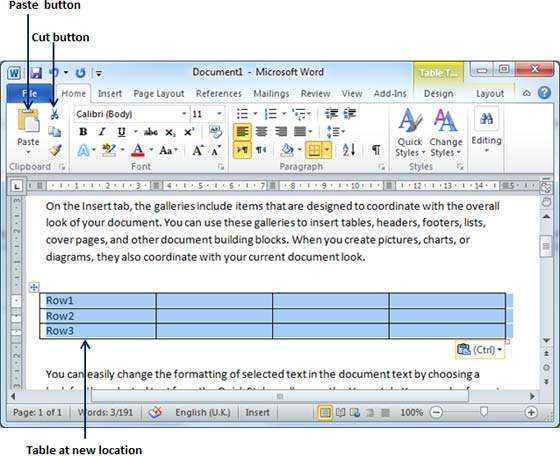Open the Borders dropdown arrow
This screenshot has width=560, height=456.
coord(327,150)
